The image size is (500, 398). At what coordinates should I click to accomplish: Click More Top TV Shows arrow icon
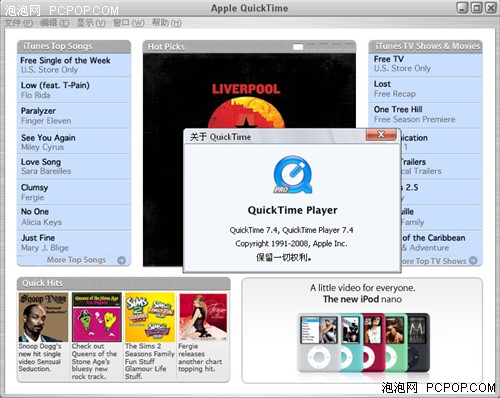click(473, 260)
